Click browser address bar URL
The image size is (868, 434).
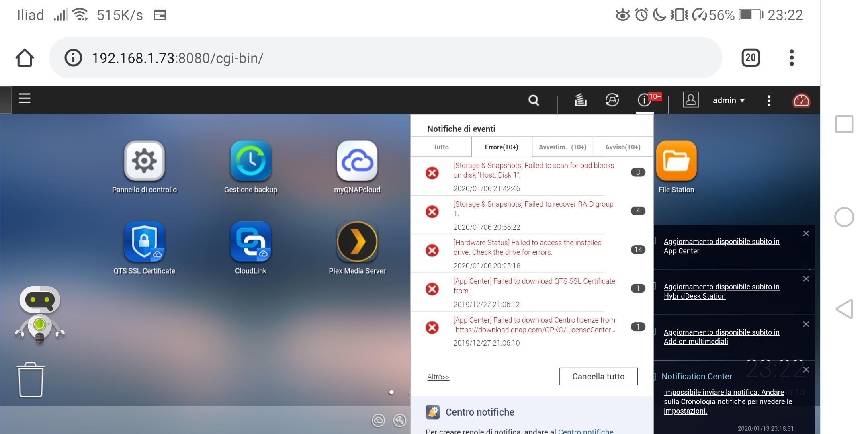click(x=177, y=58)
